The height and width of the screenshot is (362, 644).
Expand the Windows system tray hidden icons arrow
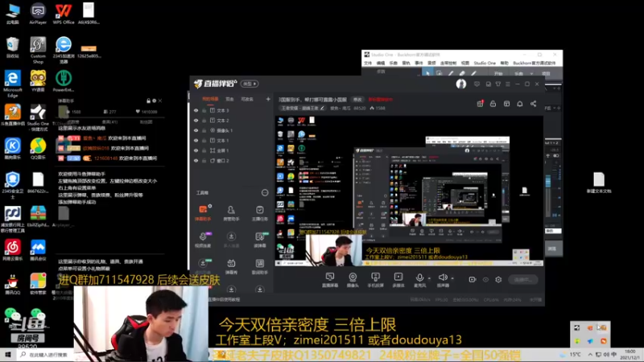pyautogui.click(x=590, y=354)
